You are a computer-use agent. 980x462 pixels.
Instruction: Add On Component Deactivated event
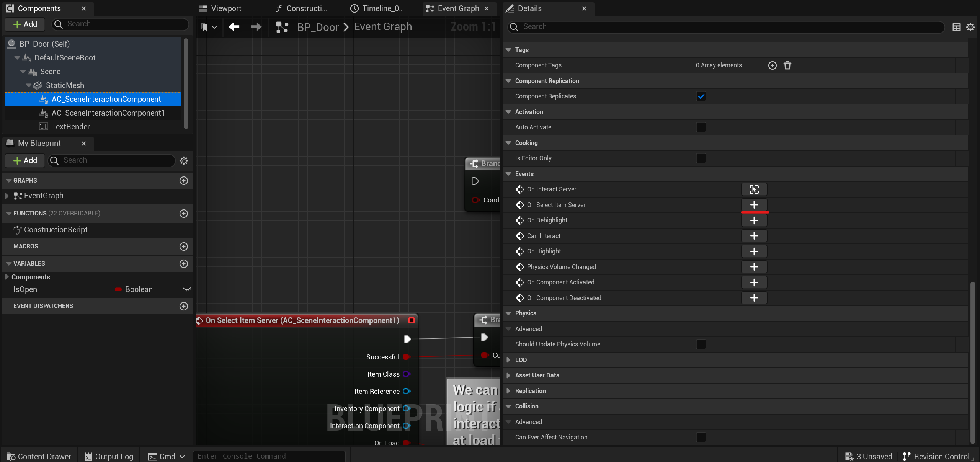(754, 298)
